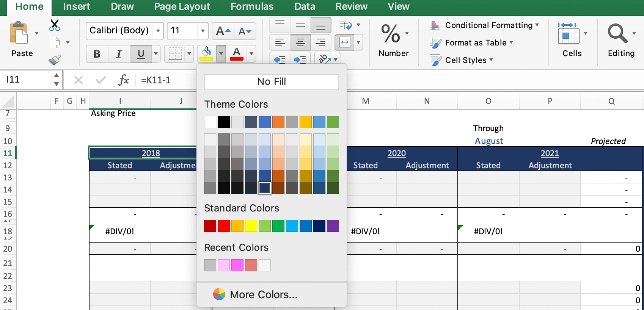Click the Wrap Text icon

click(x=345, y=25)
